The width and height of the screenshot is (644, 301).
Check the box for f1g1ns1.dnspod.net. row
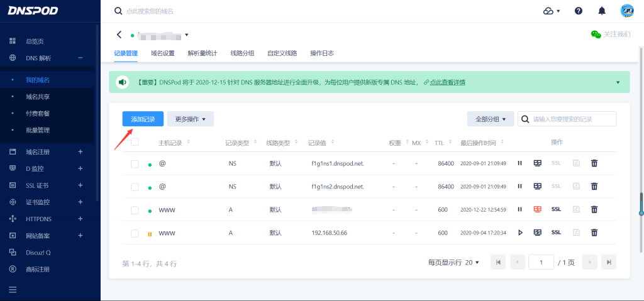[135, 164]
